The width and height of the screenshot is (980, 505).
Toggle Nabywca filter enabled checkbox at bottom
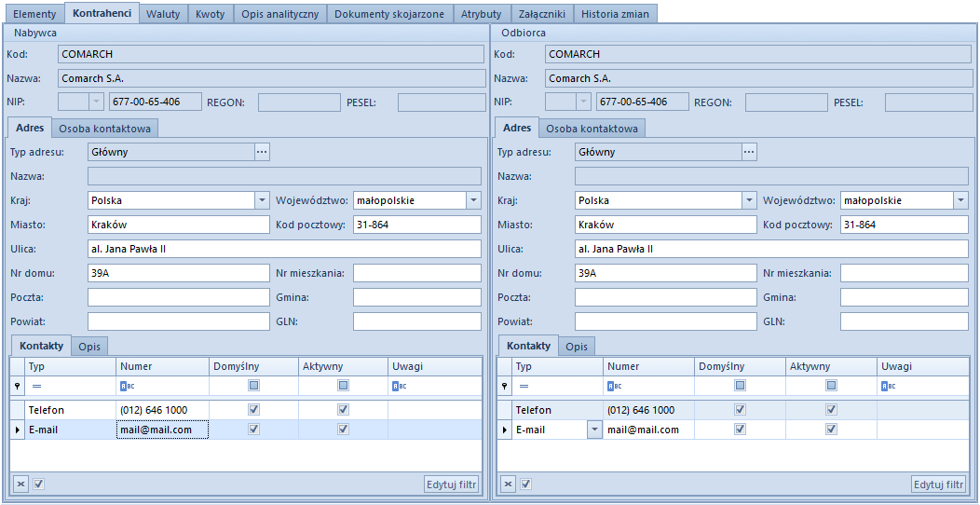(37, 484)
